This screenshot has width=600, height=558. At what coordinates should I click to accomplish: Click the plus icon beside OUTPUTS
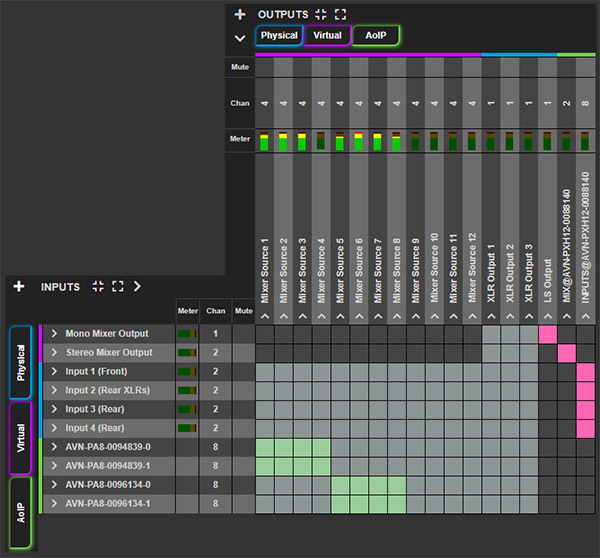click(x=239, y=14)
